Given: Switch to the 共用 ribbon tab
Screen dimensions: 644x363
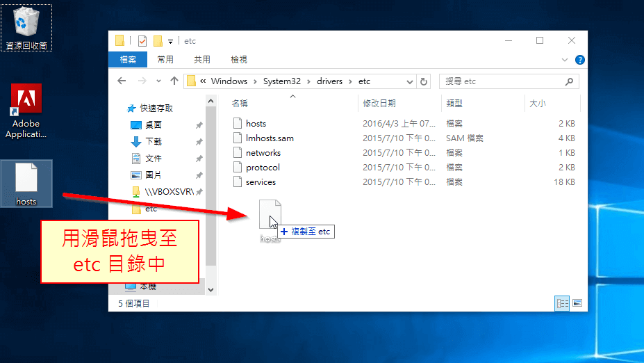Looking at the screenshot, I should click(x=202, y=60).
